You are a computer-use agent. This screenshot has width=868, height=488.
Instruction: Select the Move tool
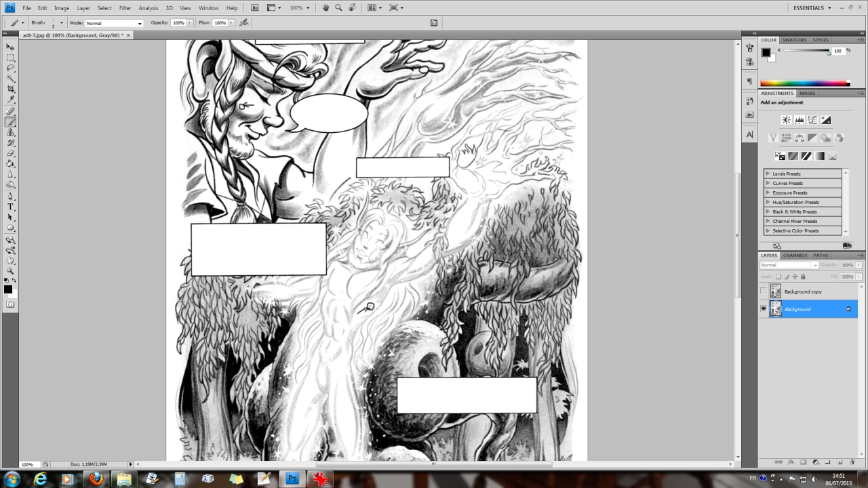[10, 47]
